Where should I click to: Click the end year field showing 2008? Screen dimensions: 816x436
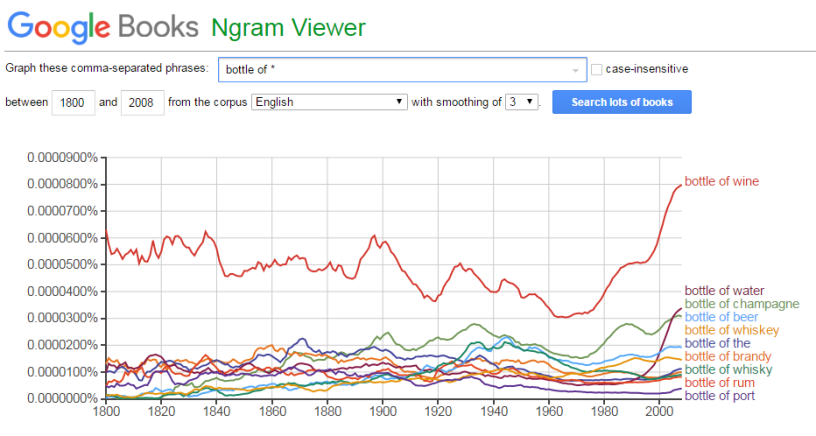pyautogui.click(x=143, y=102)
